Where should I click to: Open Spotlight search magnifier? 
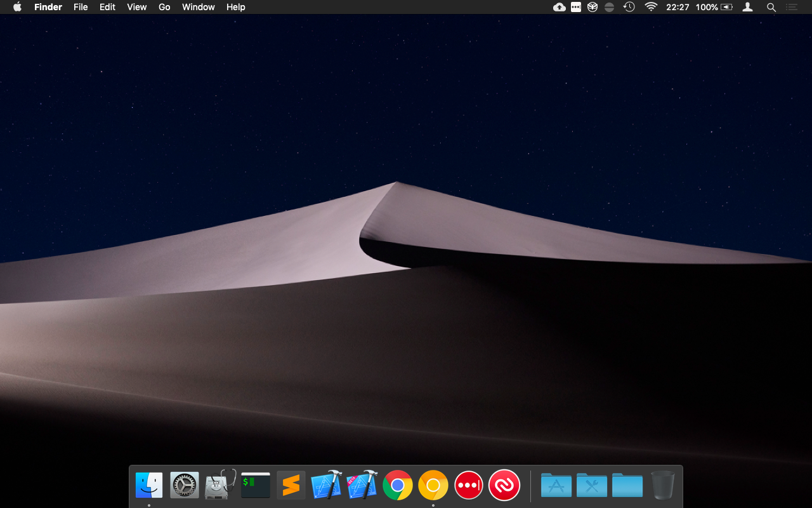pos(771,7)
